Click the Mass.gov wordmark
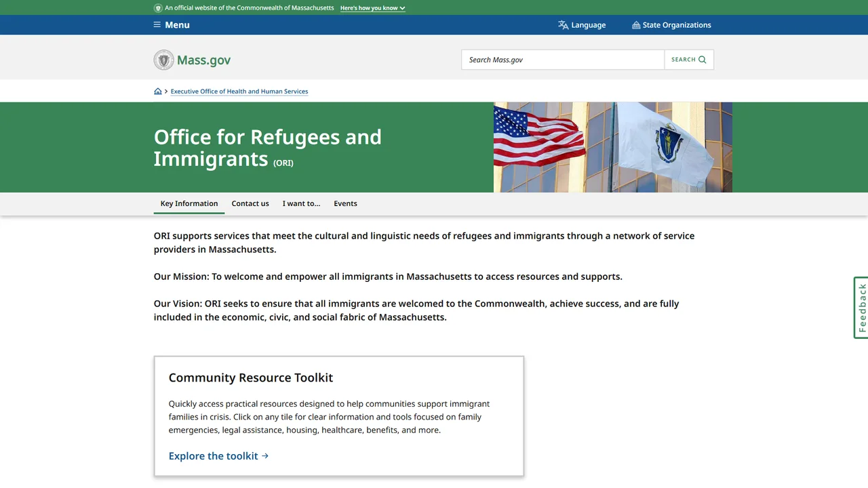The image size is (868, 488). pos(203,60)
